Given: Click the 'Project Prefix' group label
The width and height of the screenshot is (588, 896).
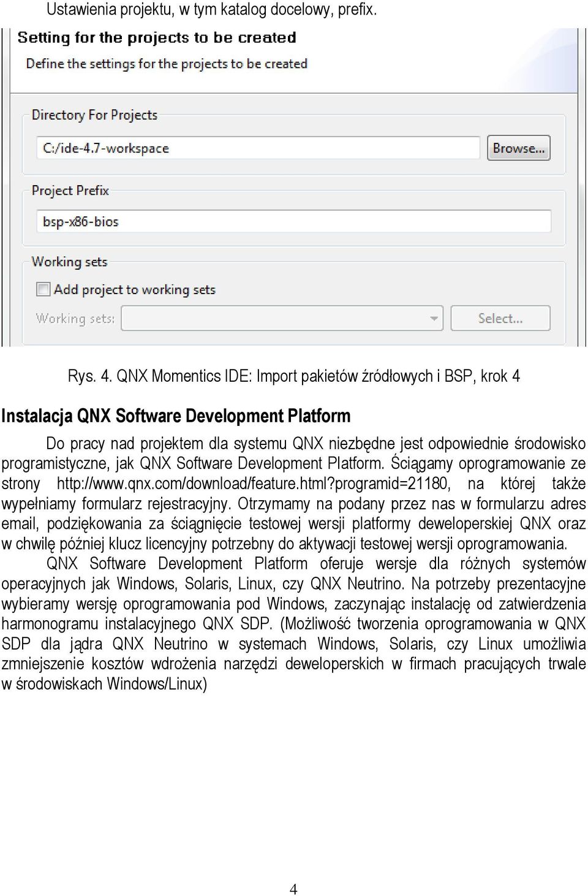Looking at the screenshot, I should tap(70, 191).
